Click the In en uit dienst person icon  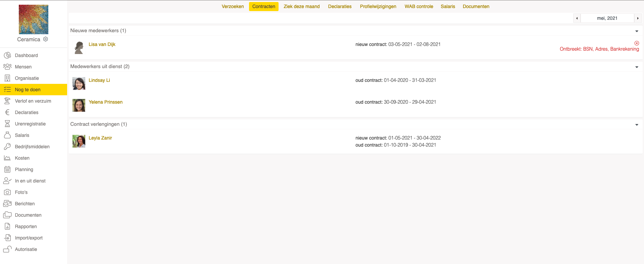point(7,181)
